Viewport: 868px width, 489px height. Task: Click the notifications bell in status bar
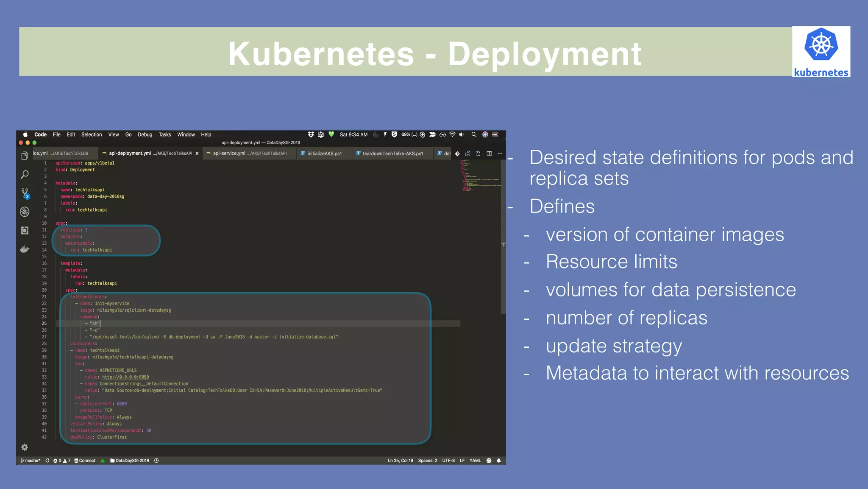499,461
